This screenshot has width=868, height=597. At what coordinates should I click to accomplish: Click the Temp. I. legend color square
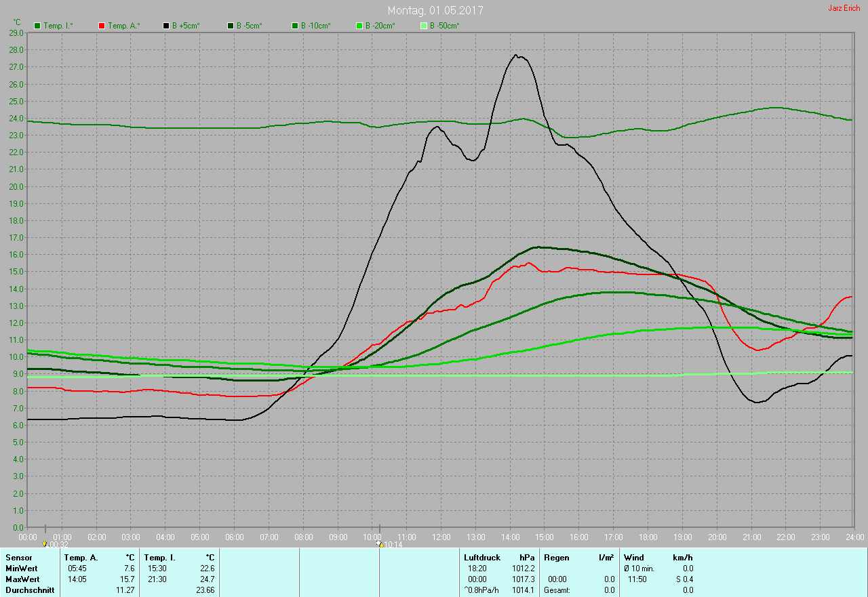click(x=38, y=26)
